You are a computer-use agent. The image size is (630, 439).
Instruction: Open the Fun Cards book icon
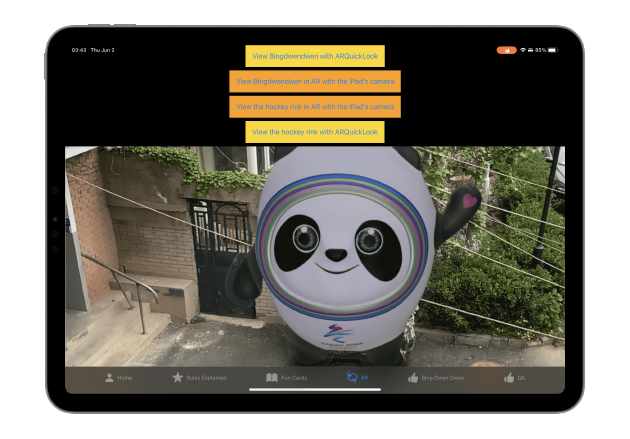272,378
